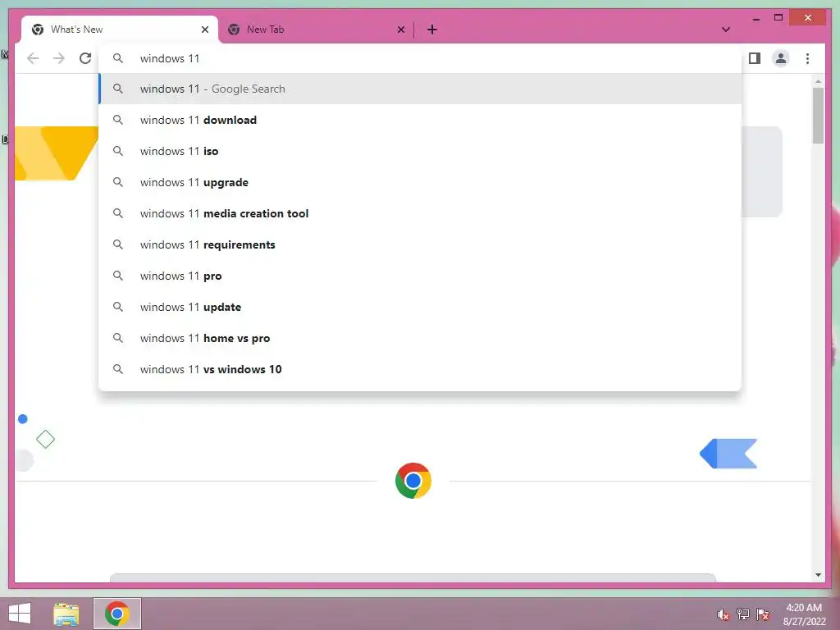This screenshot has height=630, width=840.
Task: Switch to the What's New tab
Action: (120, 30)
